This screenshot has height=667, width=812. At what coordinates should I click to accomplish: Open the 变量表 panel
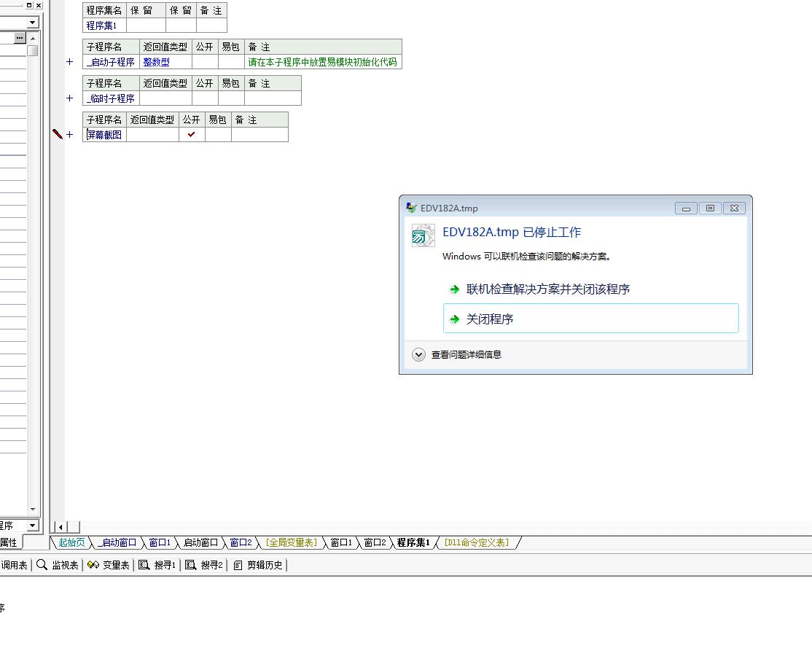pos(108,565)
